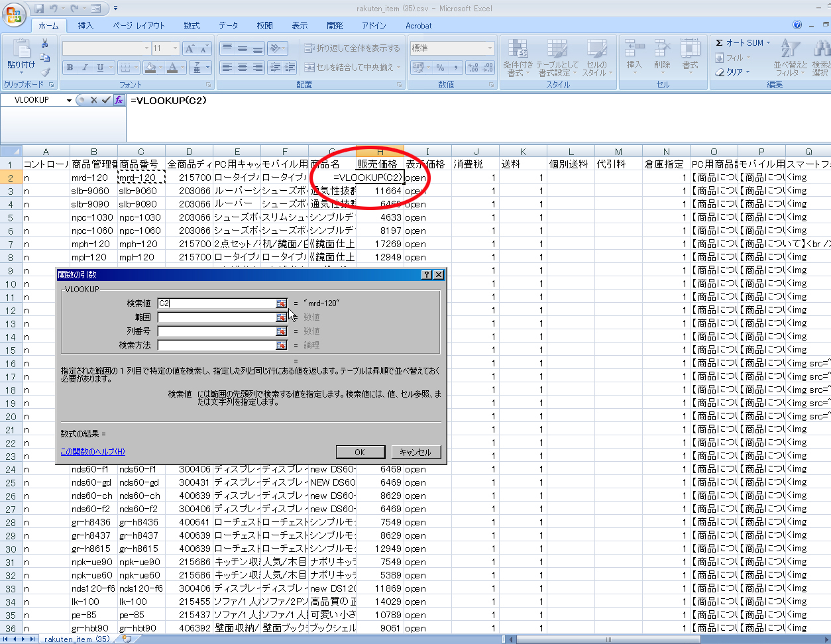Click the Insert Function fx icon

pyautogui.click(x=119, y=100)
